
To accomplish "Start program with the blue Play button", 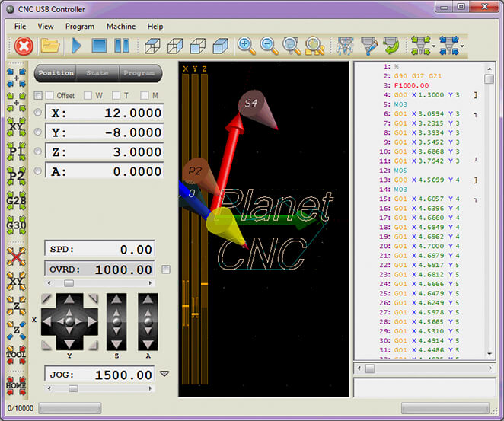I will [76, 46].
